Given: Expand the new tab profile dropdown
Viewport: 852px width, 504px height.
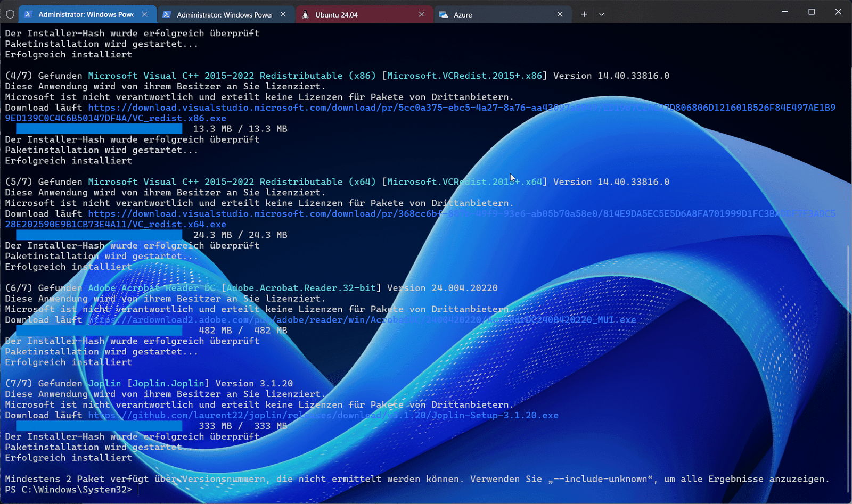Looking at the screenshot, I should point(601,14).
